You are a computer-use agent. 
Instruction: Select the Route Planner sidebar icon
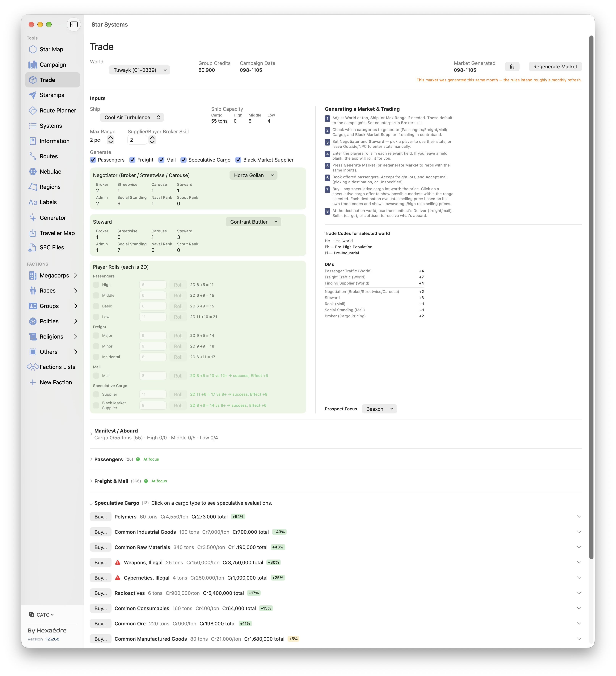pyautogui.click(x=32, y=110)
